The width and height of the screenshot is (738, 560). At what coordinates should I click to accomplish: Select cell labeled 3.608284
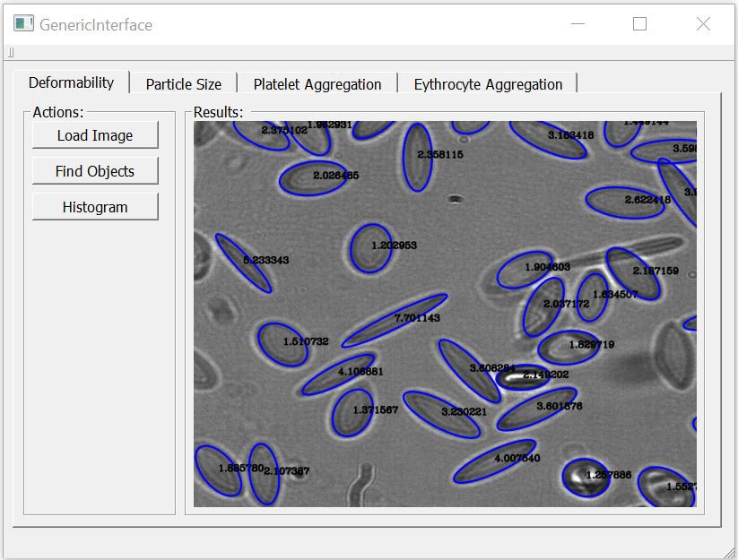tap(469, 371)
